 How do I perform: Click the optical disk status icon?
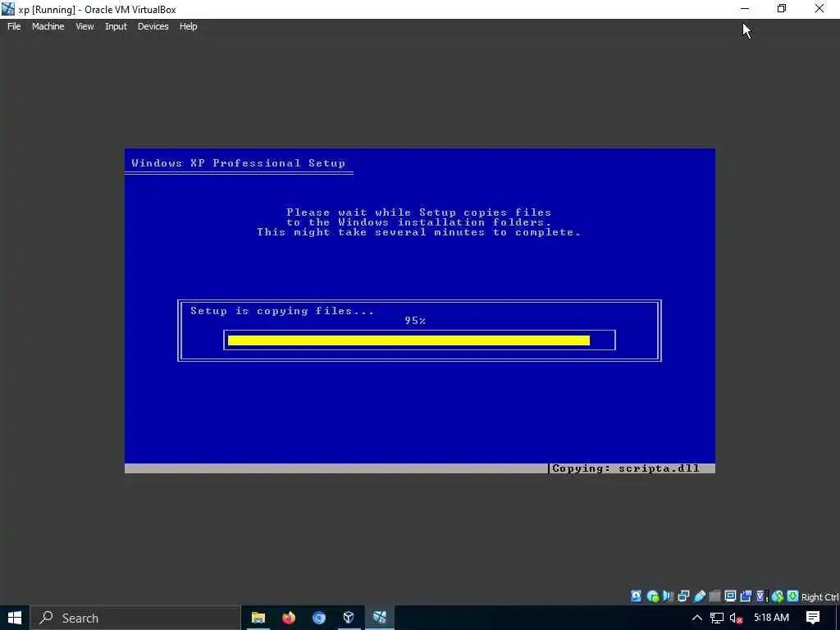[652, 596]
